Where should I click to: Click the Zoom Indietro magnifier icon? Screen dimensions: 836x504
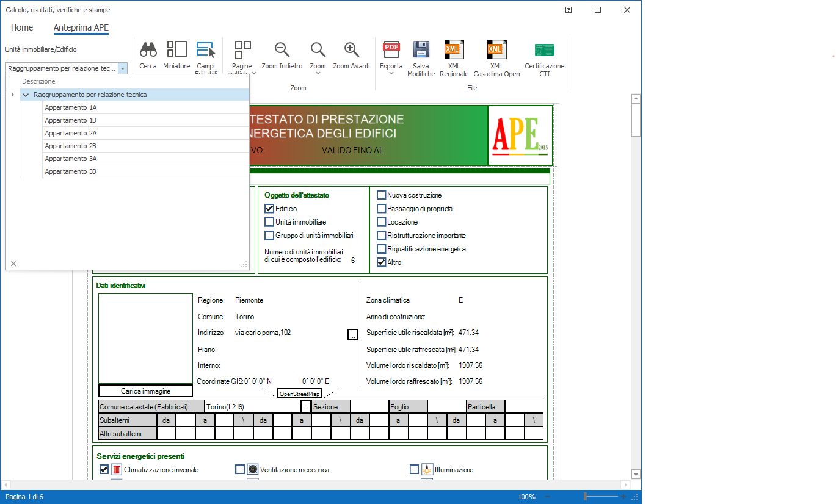coord(282,50)
